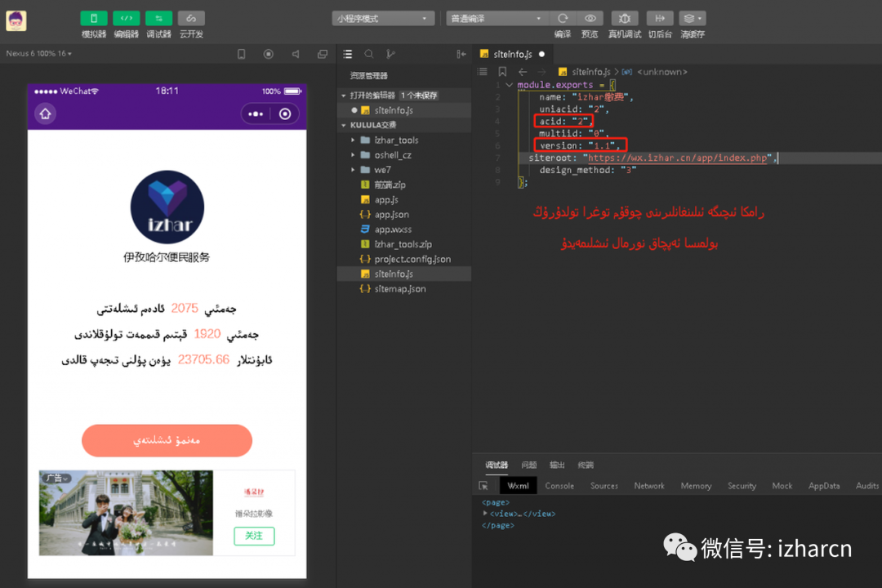Click the navigate back arrow in editor
This screenshot has height=588, width=882.
point(523,72)
